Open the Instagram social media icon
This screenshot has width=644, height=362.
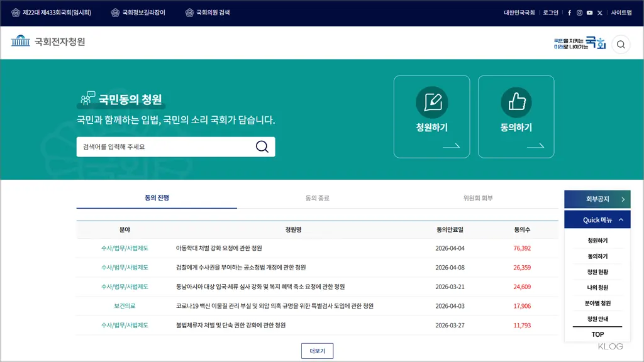579,13
